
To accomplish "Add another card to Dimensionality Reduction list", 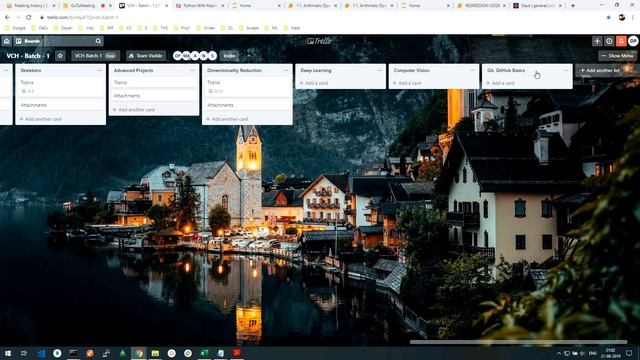I will coord(227,119).
